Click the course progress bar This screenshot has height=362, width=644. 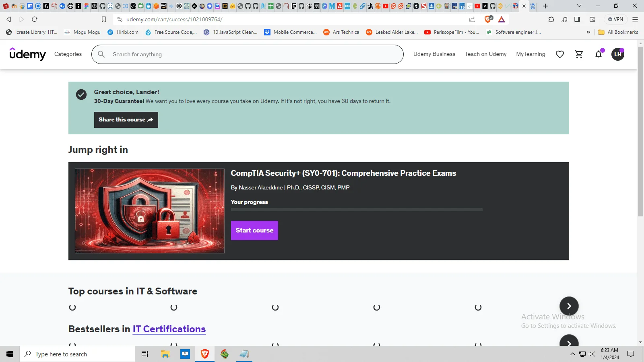click(357, 210)
